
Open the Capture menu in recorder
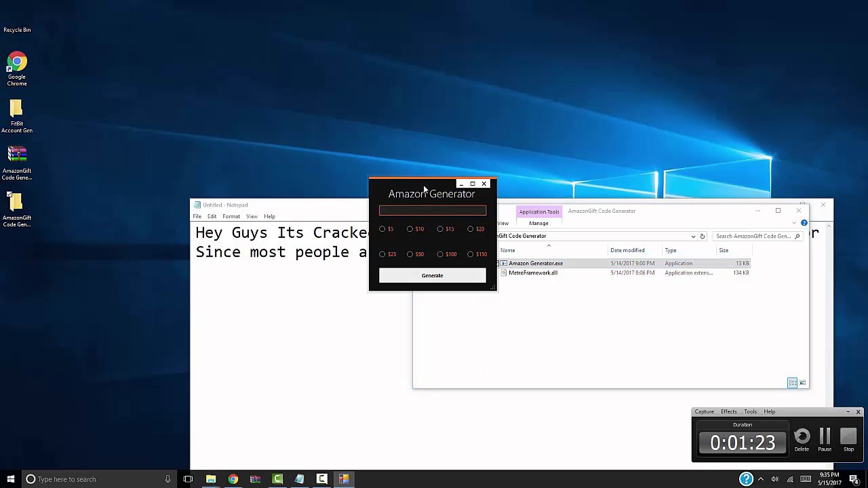pyautogui.click(x=704, y=411)
